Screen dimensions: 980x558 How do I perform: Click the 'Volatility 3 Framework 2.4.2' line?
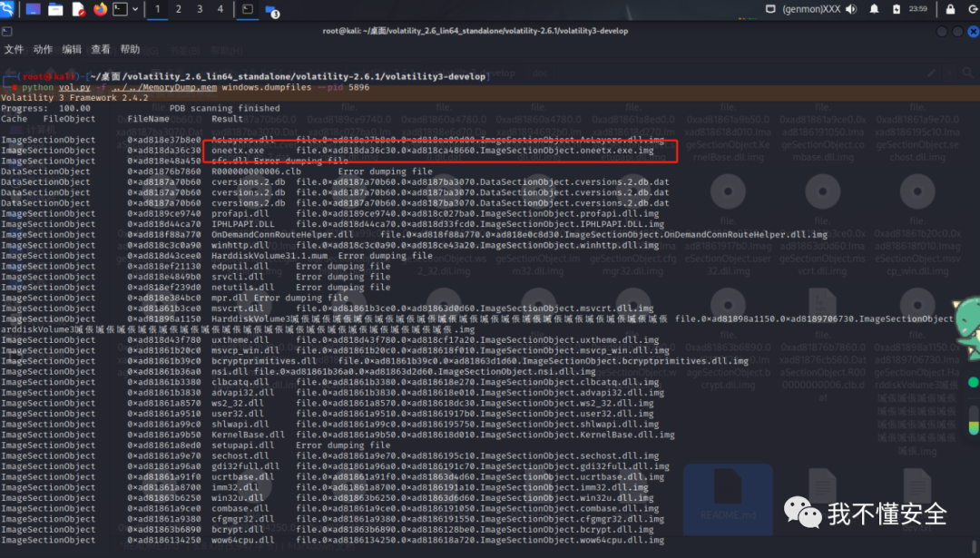click(74, 98)
